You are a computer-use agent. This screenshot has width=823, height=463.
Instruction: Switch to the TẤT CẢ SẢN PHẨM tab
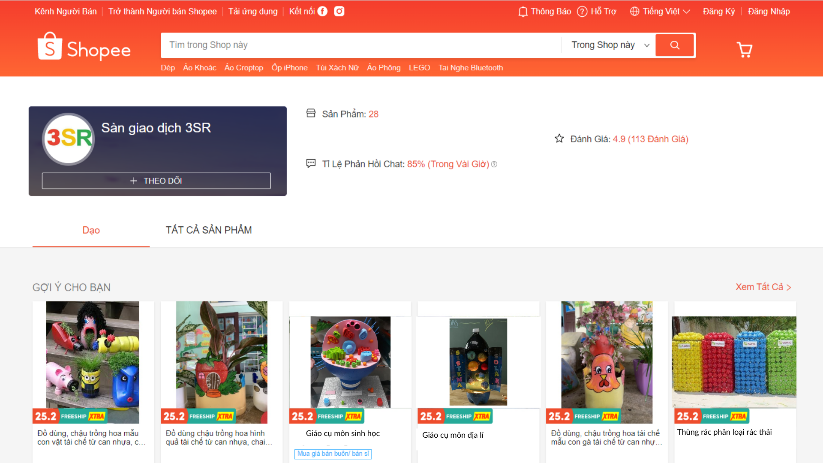208,230
